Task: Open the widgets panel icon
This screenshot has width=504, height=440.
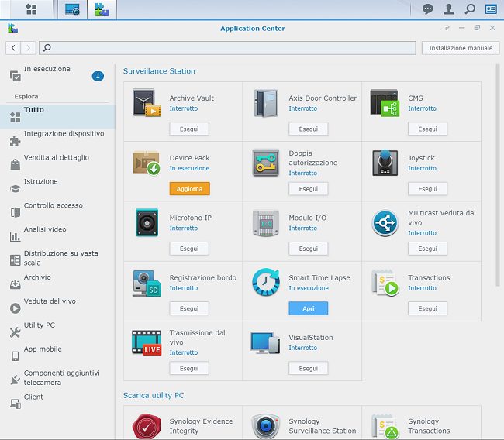Action: pos(491,9)
